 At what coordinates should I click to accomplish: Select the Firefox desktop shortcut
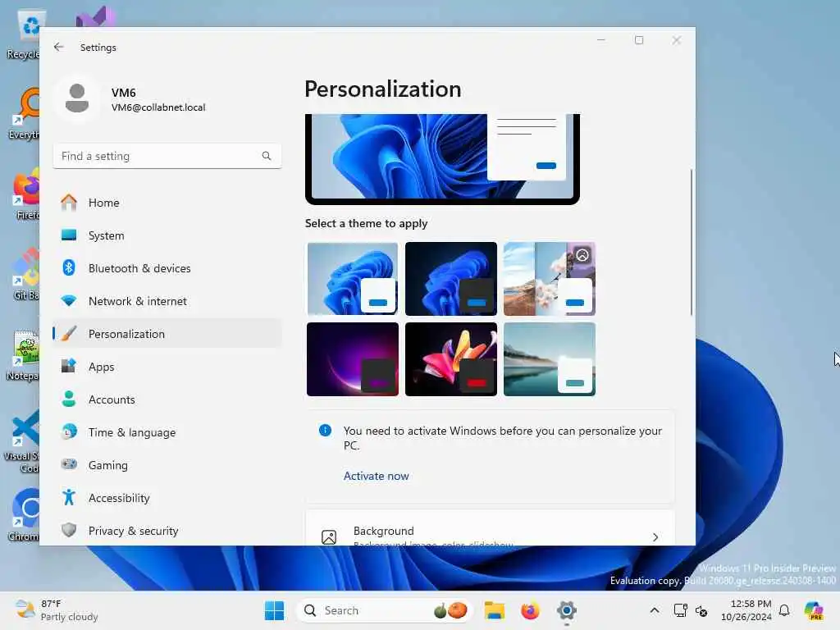(x=25, y=194)
